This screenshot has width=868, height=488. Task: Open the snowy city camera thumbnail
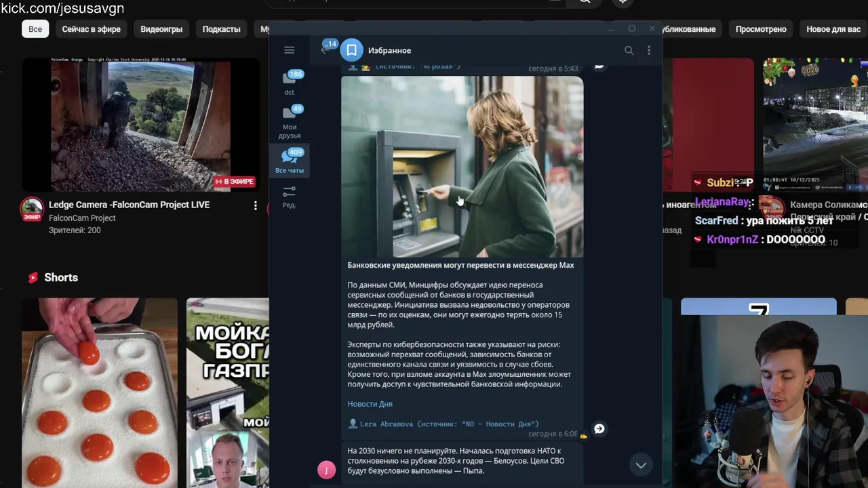click(815, 125)
